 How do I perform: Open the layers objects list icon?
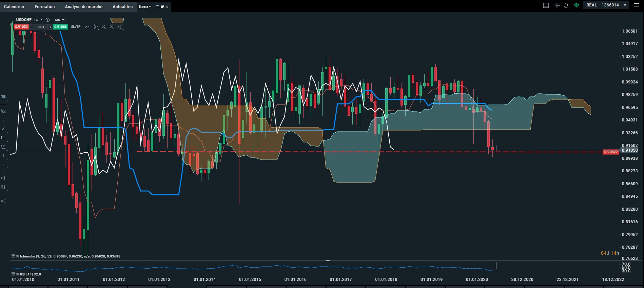pos(3,187)
